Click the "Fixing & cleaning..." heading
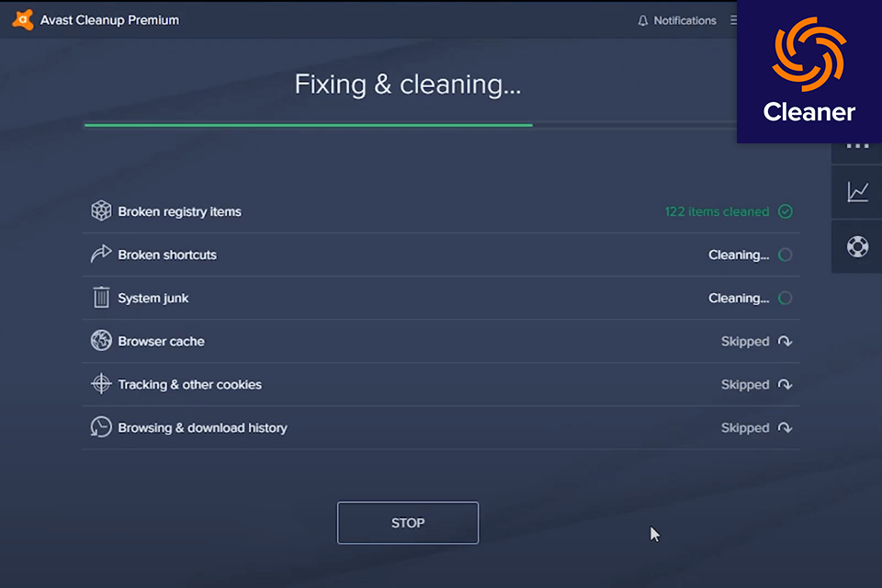Image resolution: width=882 pixels, height=588 pixels. [x=408, y=85]
